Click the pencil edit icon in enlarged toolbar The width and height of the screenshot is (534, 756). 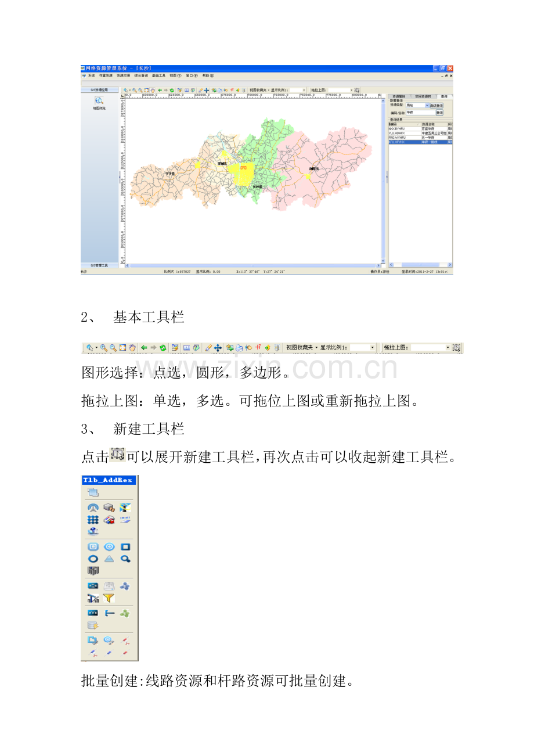(x=208, y=348)
